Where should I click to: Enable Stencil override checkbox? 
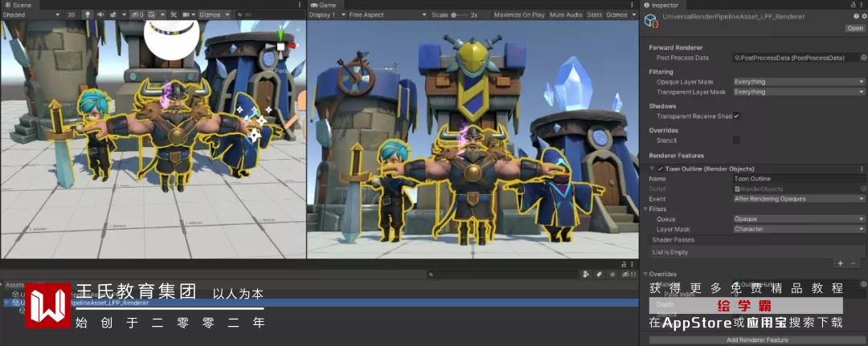click(736, 140)
